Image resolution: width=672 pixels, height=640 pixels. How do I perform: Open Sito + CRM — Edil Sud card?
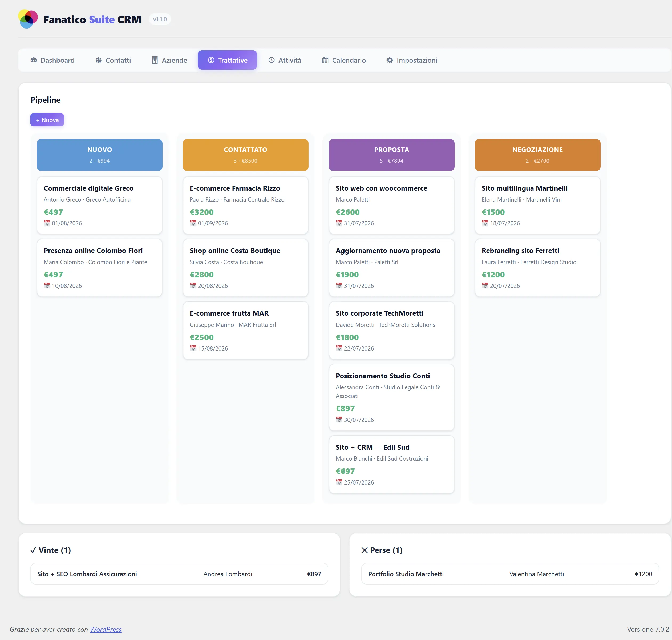pyautogui.click(x=391, y=464)
